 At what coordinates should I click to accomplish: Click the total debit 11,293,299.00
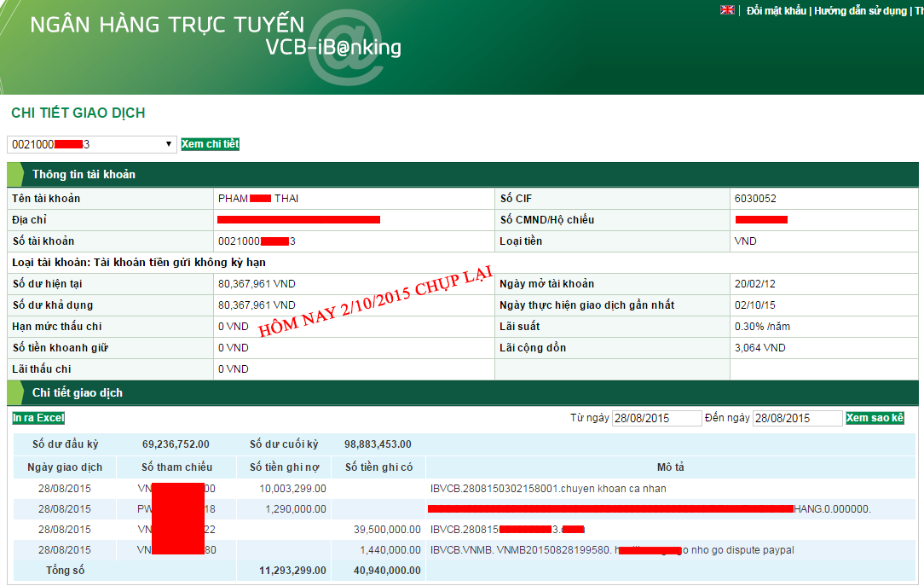pyautogui.click(x=293, y=570)
